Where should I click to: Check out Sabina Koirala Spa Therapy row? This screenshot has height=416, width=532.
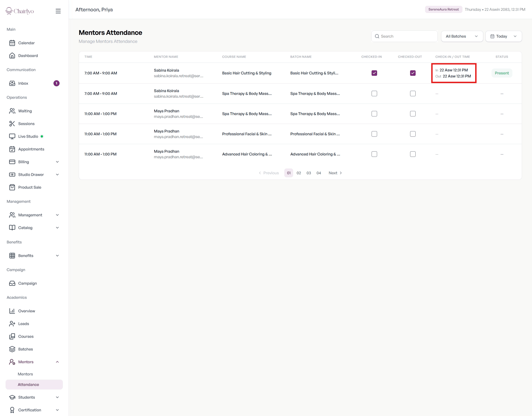413,94
